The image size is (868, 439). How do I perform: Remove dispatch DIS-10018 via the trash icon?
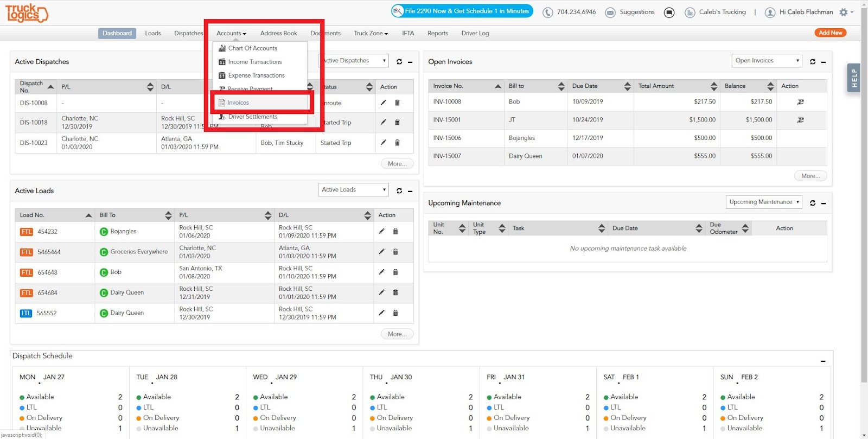point(397,122)
